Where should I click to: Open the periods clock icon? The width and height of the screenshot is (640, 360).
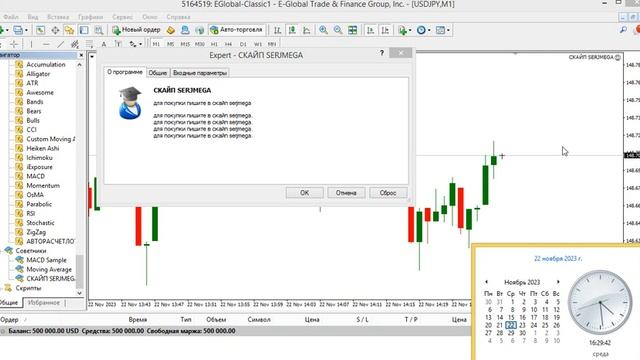click(421, 30)
